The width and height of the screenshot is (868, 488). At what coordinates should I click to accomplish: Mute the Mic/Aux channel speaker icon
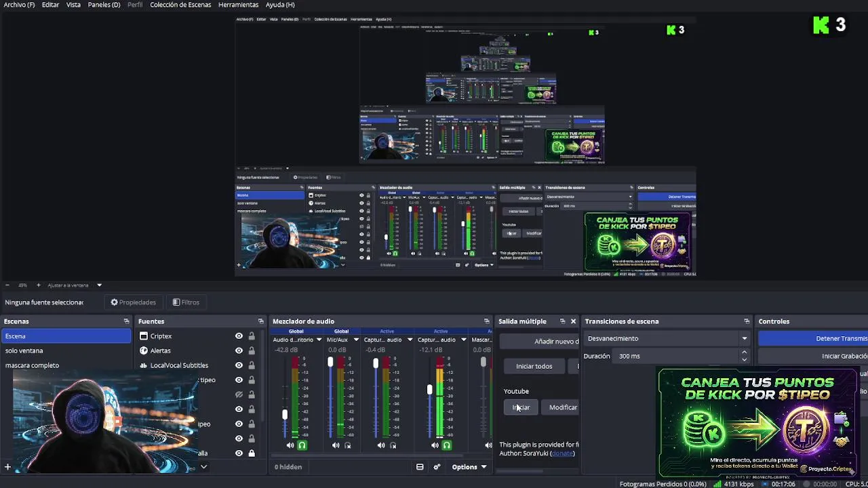click(336, 445)
